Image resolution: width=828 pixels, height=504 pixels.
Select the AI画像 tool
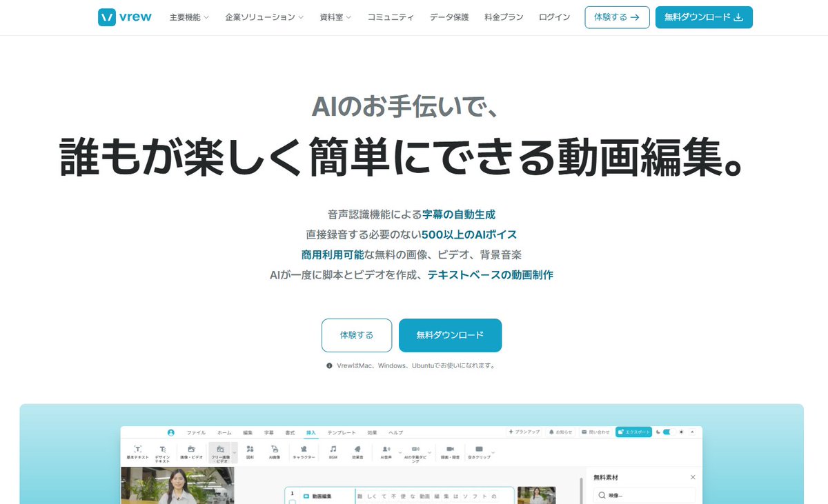tap(274, 452)
